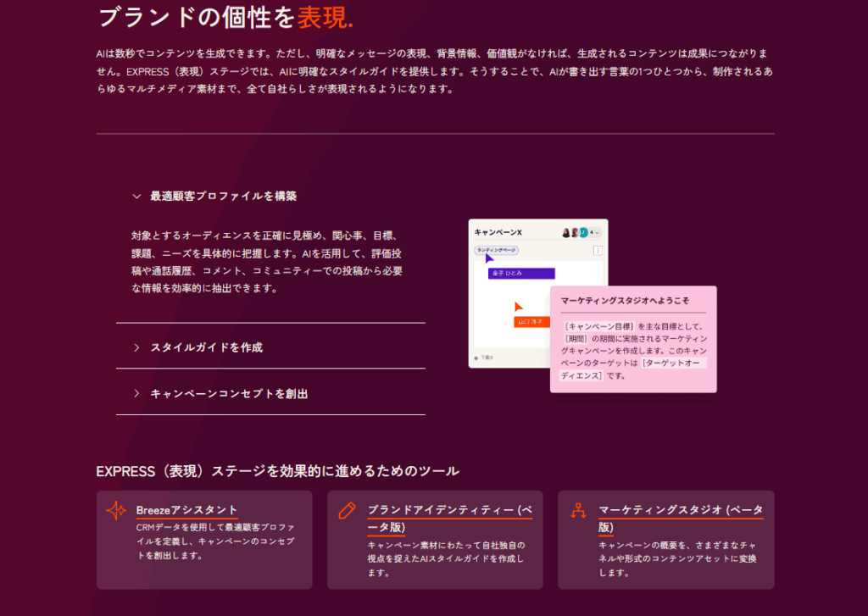Click the user avatars in the キャンペーンX card
The height and width of the screenshot is (616, 868).
tap(574, 232)
